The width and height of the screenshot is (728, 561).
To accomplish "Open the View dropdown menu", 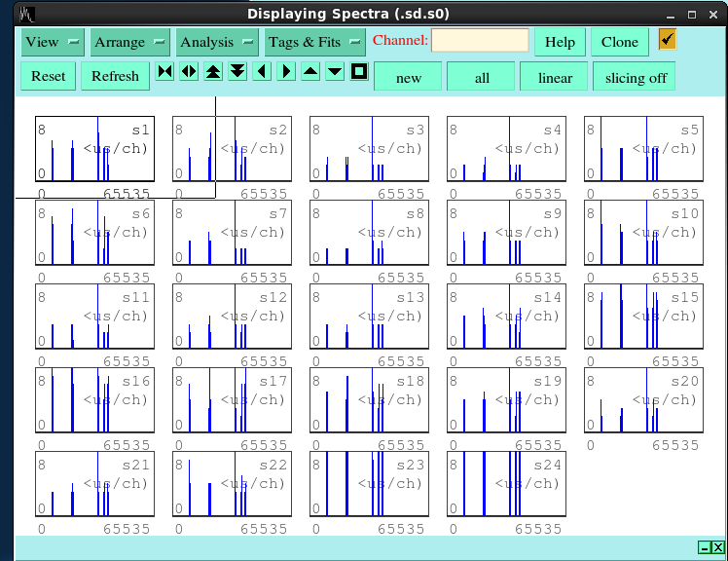I will click(x=54, y=42).
